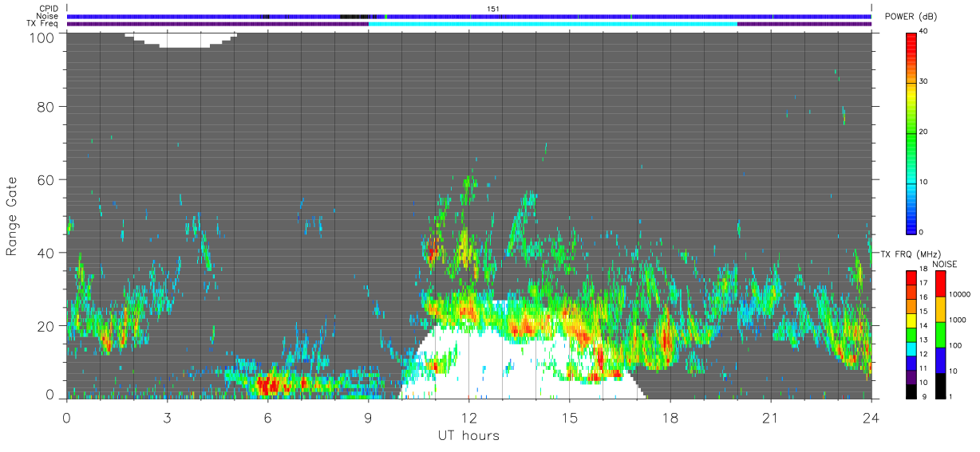Click the 18 tick on UT hours axis
The height and width of the screenshot is (452, 980).
point(670,416)
